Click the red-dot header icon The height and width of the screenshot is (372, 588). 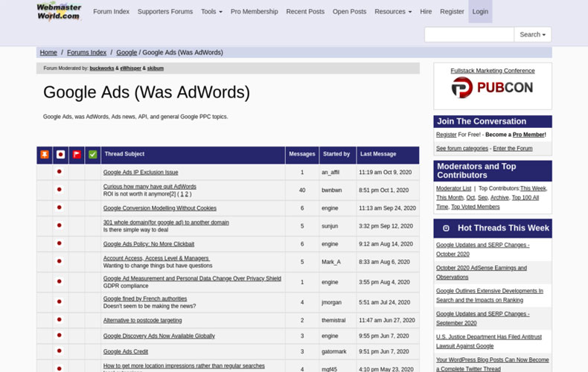pyautogui.click(x=61, y=155)
